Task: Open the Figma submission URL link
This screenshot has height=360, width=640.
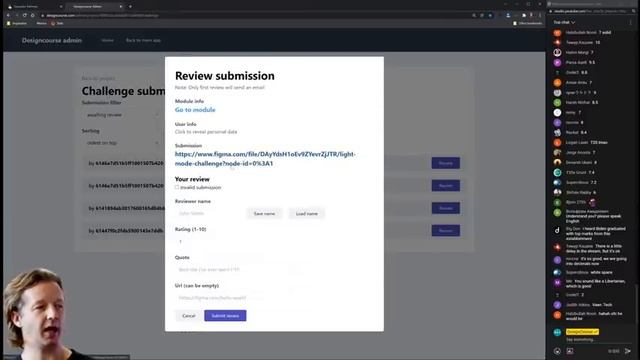Action: (265, 159)
